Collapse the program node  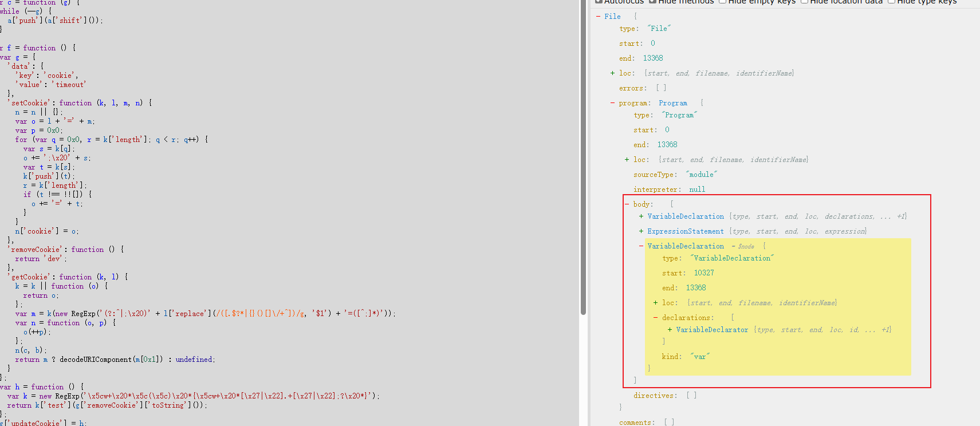[612, 103]
